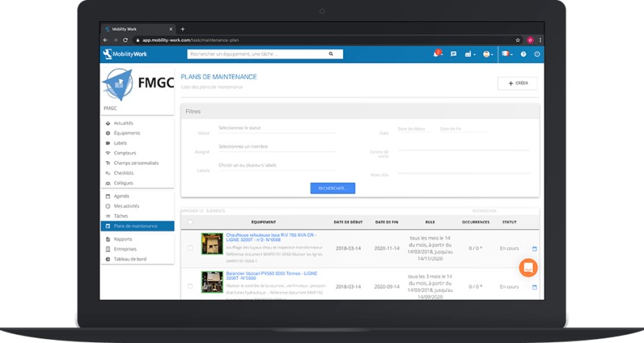Sort by the STATUT column header
The width and height of the screenshot is (644, 343).
[510, 222]
